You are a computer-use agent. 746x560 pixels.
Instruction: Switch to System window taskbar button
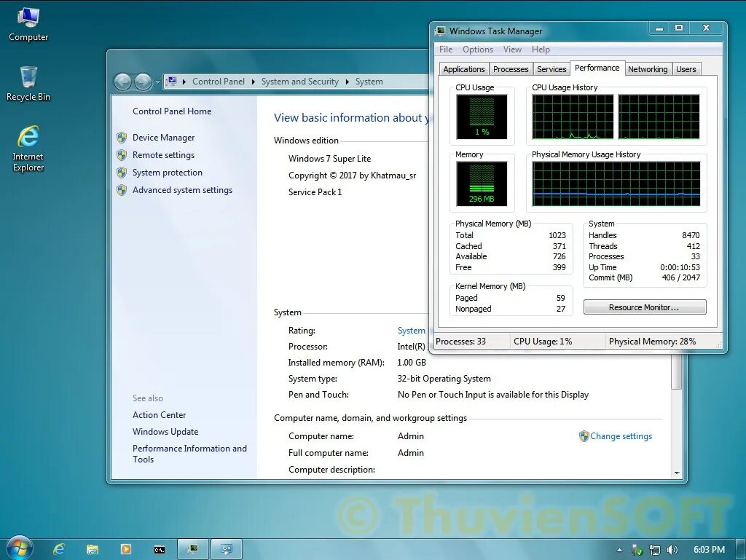pos(227,550)
